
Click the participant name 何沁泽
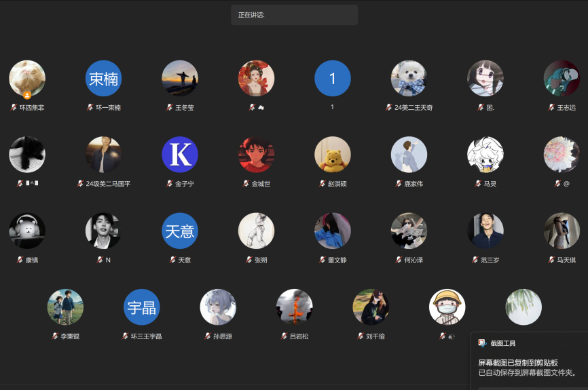pos(413,260)
